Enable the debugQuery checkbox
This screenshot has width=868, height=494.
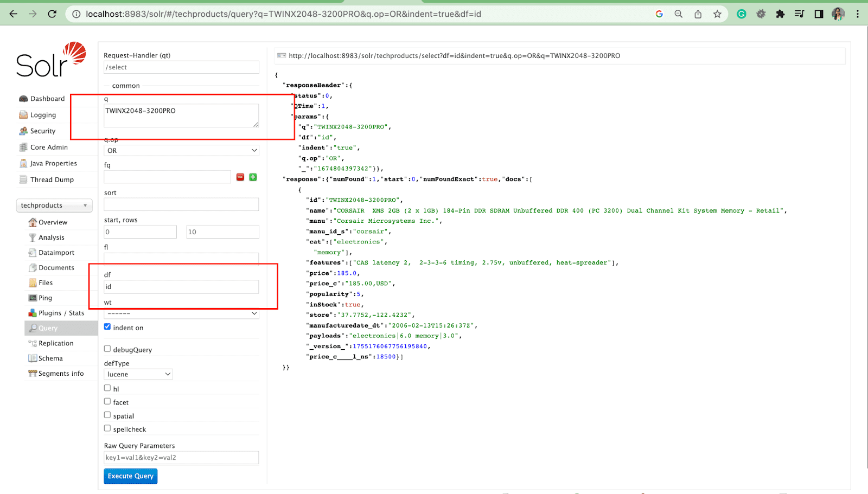(x=107, y=349)
